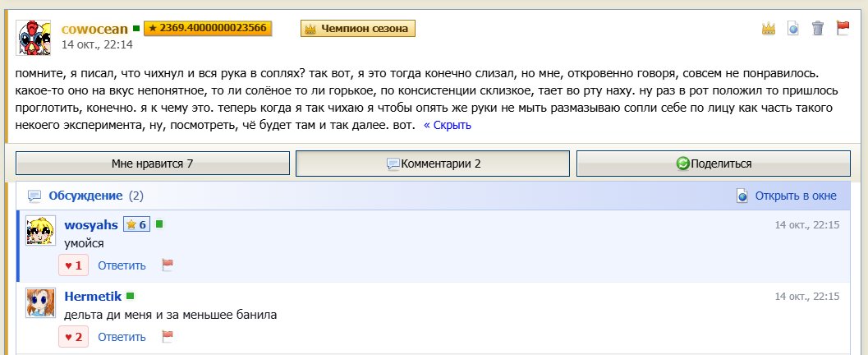Click the Чемпион сезона badge
Viewport: 868px width, 355px height.
click(x=357, y=28)
